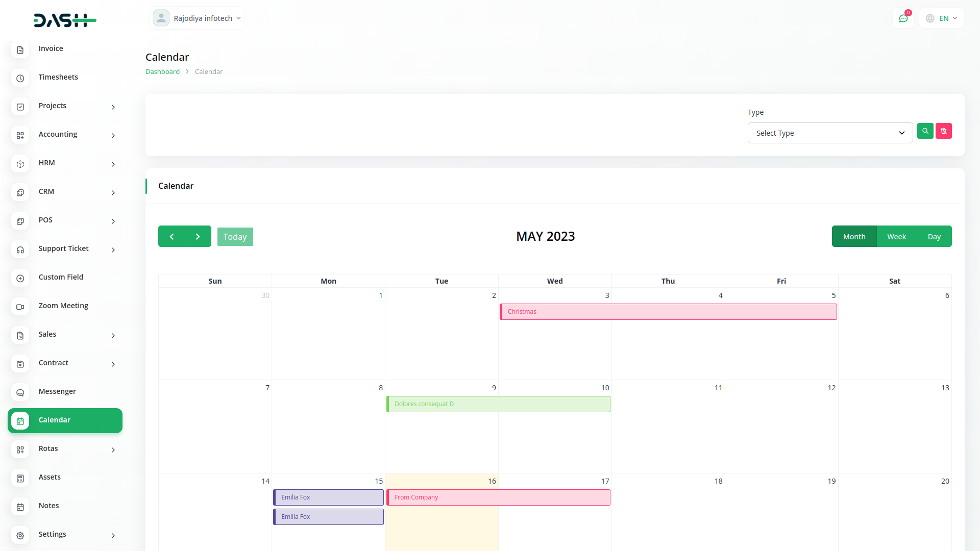Viewport: 980px width, 551px height.
Task: Click the Dashboard breadcrumb link
Action: coord(162,71)
